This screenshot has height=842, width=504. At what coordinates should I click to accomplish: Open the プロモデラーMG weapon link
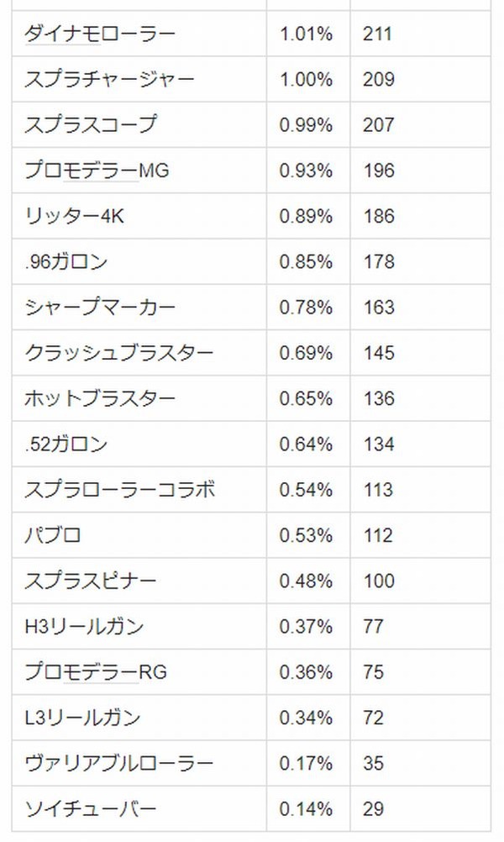97,171
